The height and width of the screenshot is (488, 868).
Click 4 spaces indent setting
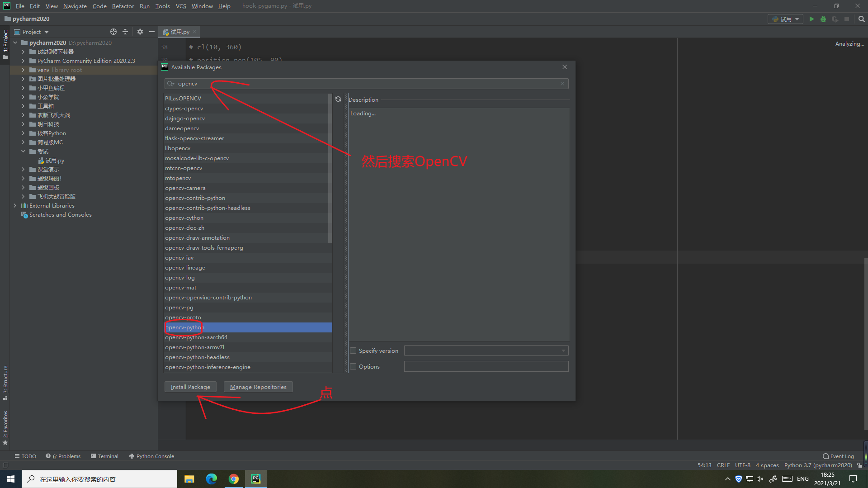pos(767,465)
